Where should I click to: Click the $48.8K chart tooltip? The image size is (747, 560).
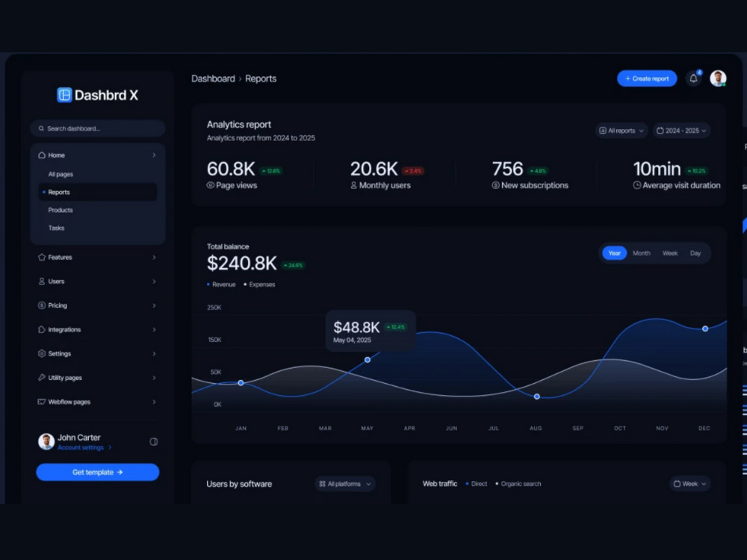(371, 331)
